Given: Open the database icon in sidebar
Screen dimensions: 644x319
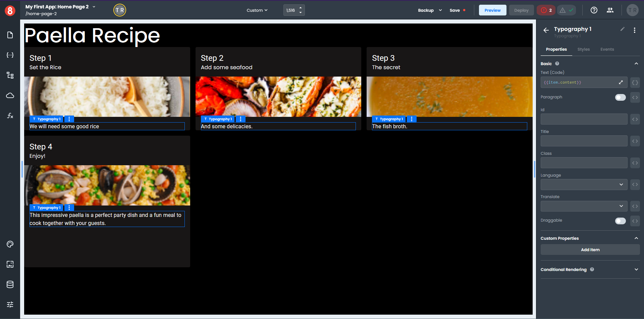Looking at the screenshot, I should pos(10,284).
